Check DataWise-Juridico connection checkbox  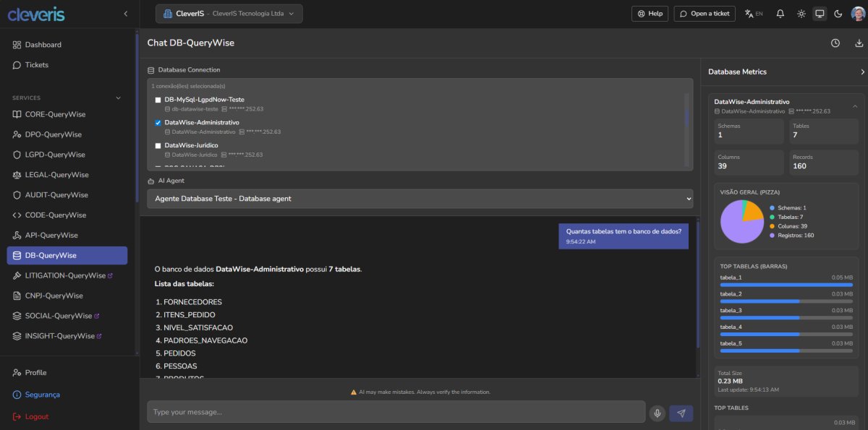click(158, 146)
